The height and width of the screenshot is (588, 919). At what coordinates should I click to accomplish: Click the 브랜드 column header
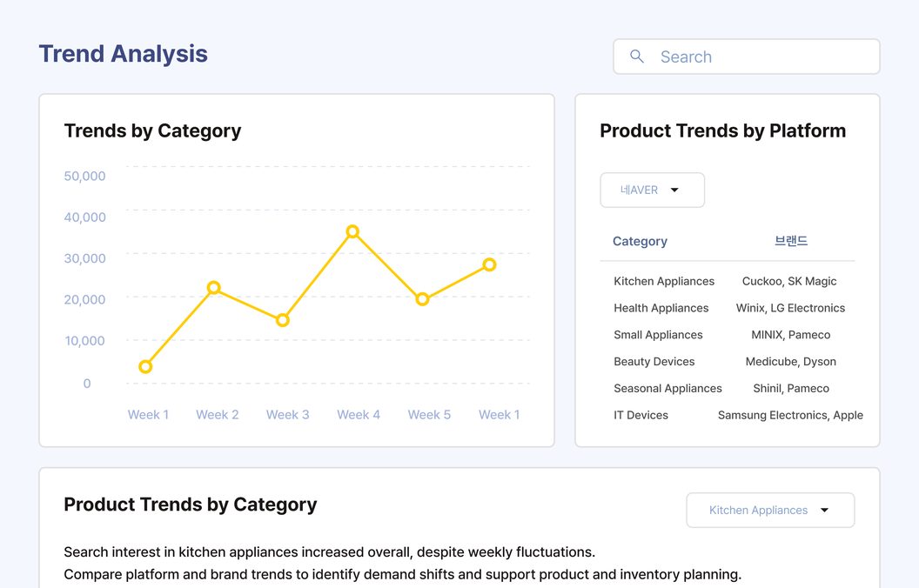791,241
